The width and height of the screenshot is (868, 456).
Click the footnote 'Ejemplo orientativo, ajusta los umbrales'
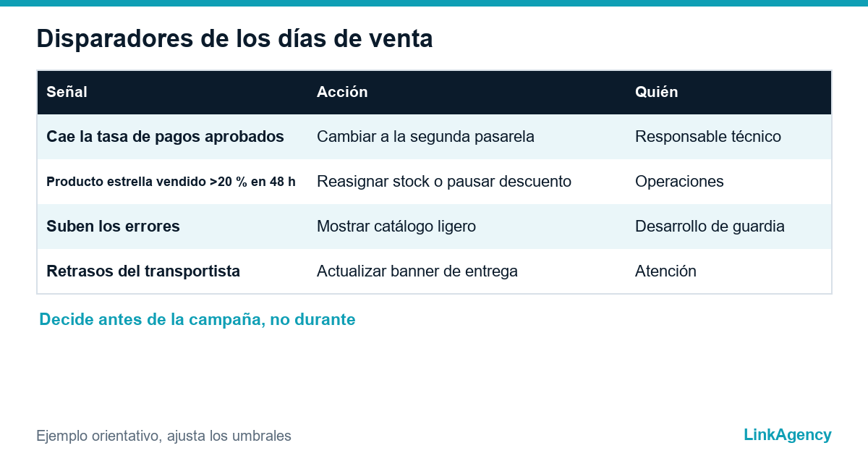[x=164, y=436]
